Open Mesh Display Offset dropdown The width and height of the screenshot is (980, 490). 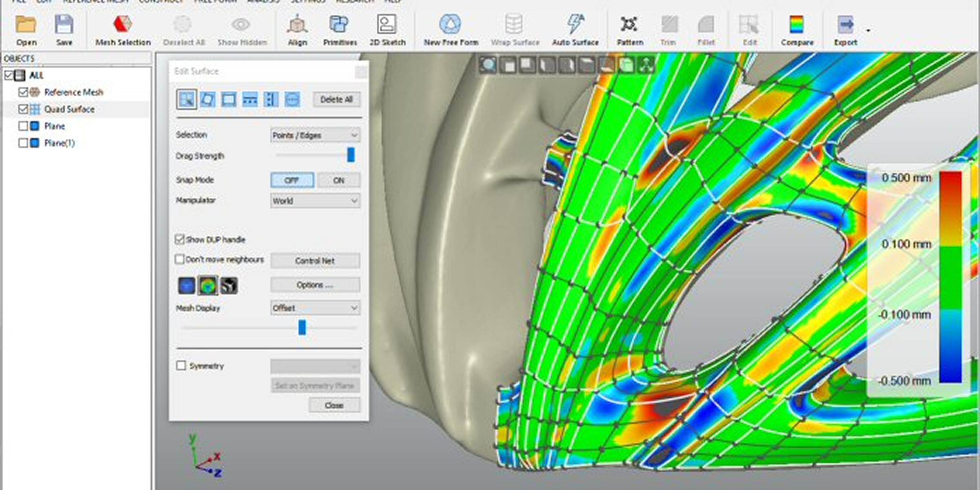[x=315, y=308]
